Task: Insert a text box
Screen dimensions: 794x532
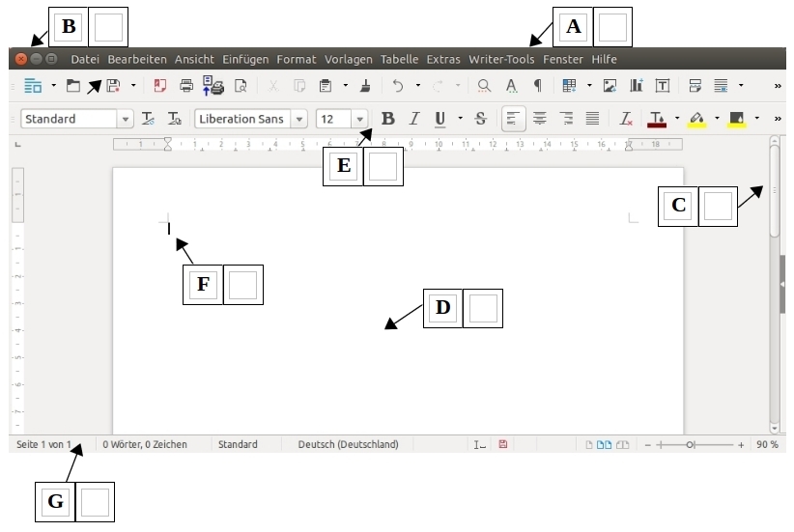Action: (663, 86)
